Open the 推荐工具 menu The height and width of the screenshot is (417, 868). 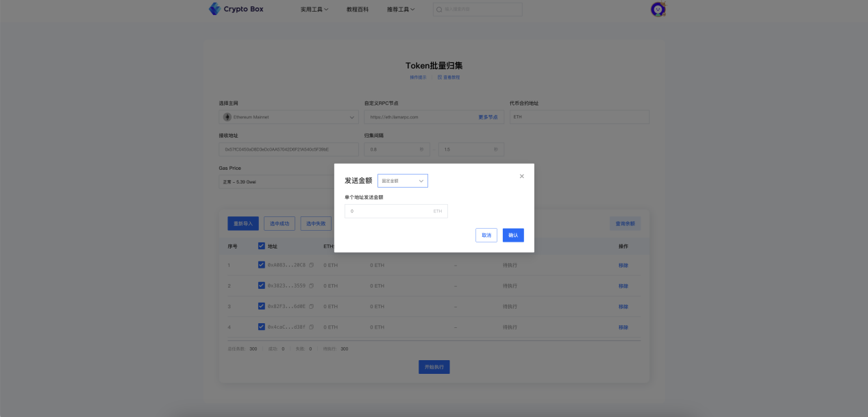400,10
